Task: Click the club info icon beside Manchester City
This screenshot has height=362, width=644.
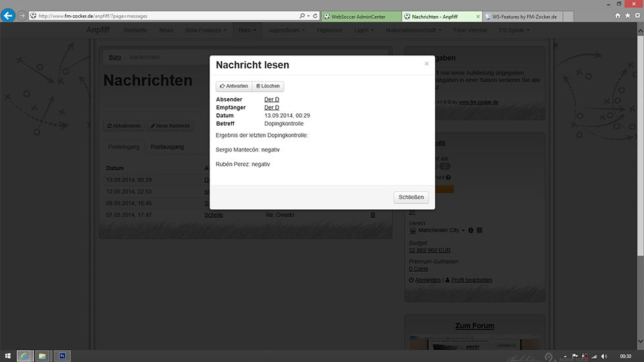Action: click(471, 230)
